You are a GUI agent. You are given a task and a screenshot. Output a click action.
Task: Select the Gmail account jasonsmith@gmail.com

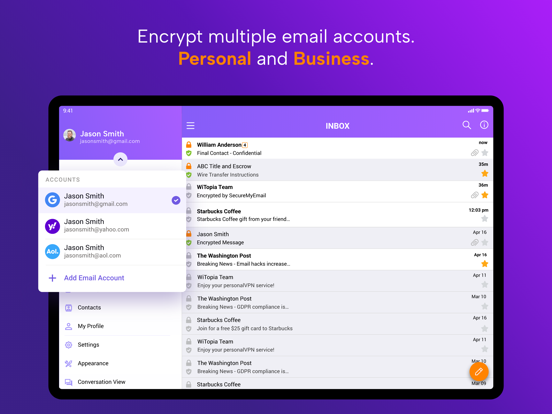tap(112, 200)
